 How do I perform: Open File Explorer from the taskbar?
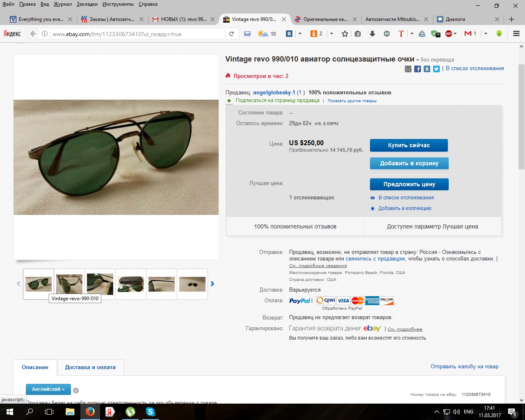[x=70, y=412]
